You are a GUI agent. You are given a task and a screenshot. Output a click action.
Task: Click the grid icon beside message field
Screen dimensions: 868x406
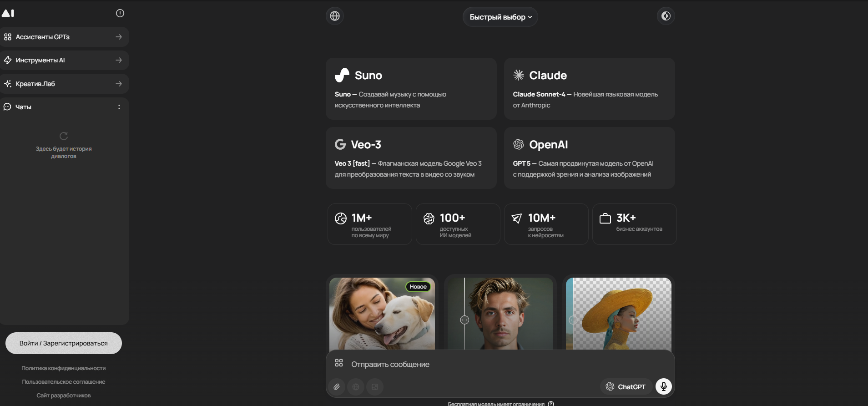tap(339, 363)
